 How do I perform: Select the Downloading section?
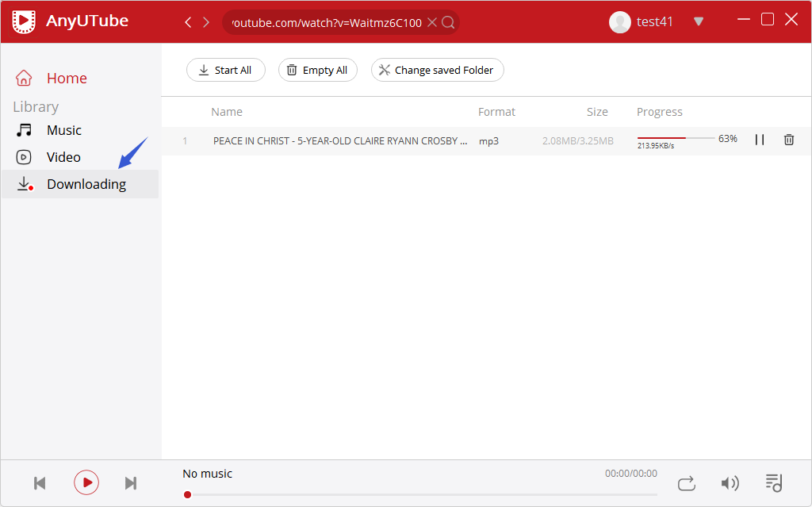tap(80, 184)
